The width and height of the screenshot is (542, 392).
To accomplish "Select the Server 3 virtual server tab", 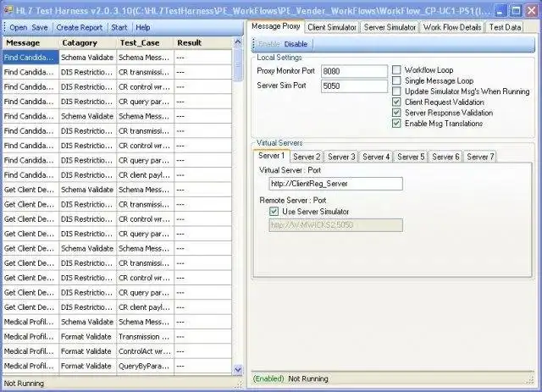I will point(341,157).
